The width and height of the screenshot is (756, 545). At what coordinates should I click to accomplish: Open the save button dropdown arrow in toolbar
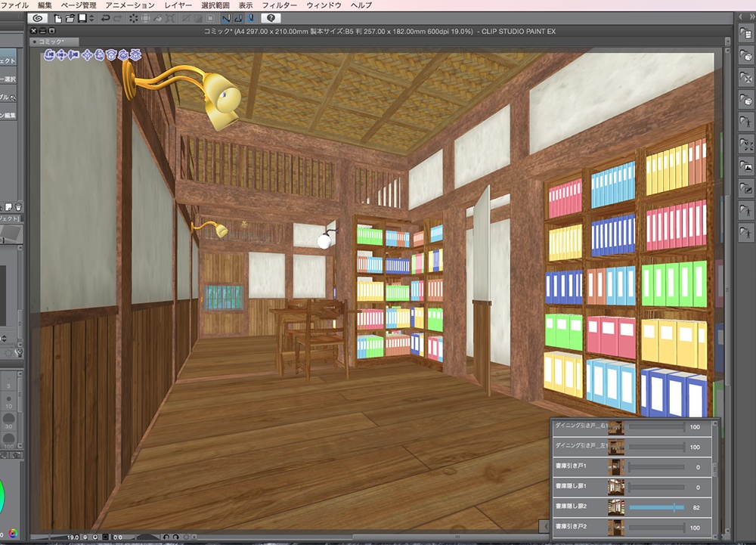pyautogui.click(x=91, y=18)
